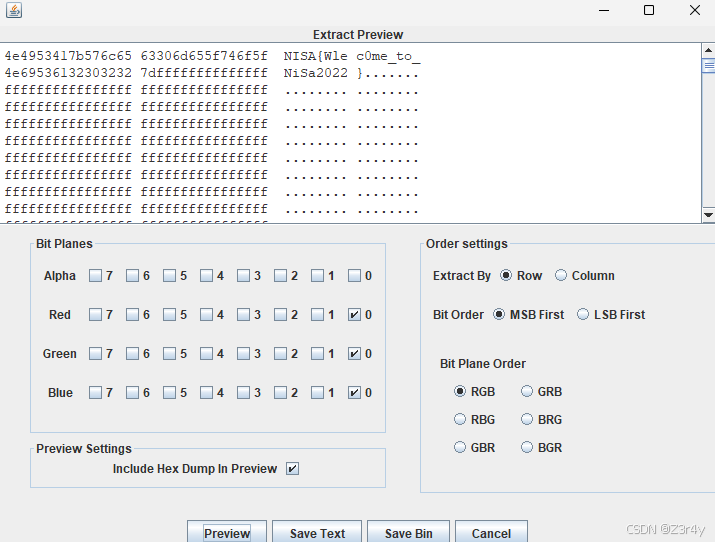The height and width of the screenshot is (542, 715).
Task: Tick Green bit plane 3
Action: (243, 353)
